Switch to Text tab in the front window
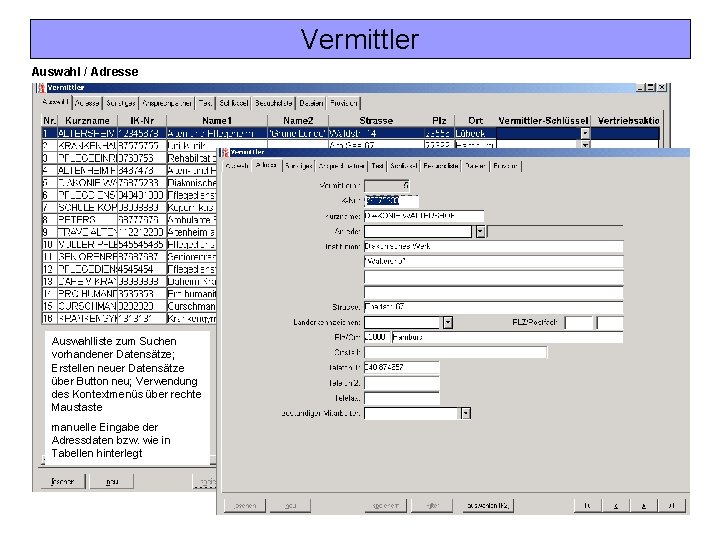 pyautogui.click(x=377, y=166)
